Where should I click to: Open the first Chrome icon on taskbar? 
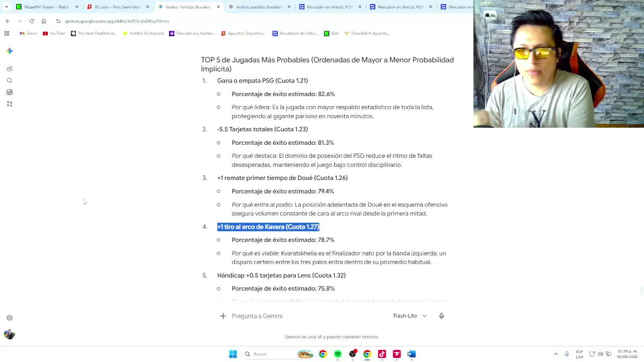point(323,354)
